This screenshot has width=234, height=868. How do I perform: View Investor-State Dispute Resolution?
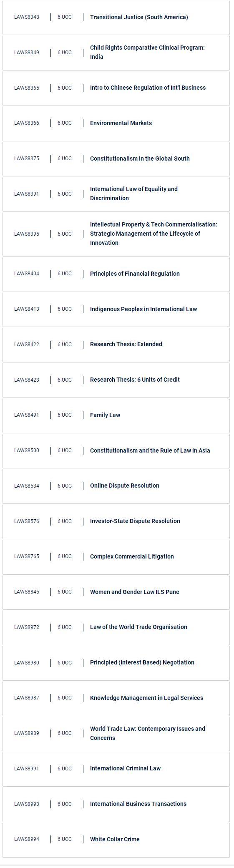point(116,521)
